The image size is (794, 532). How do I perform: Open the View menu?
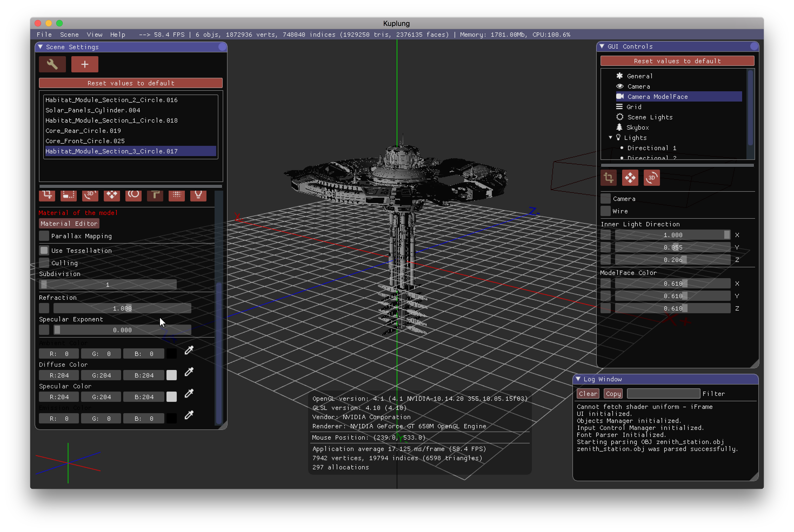(94, 35)
